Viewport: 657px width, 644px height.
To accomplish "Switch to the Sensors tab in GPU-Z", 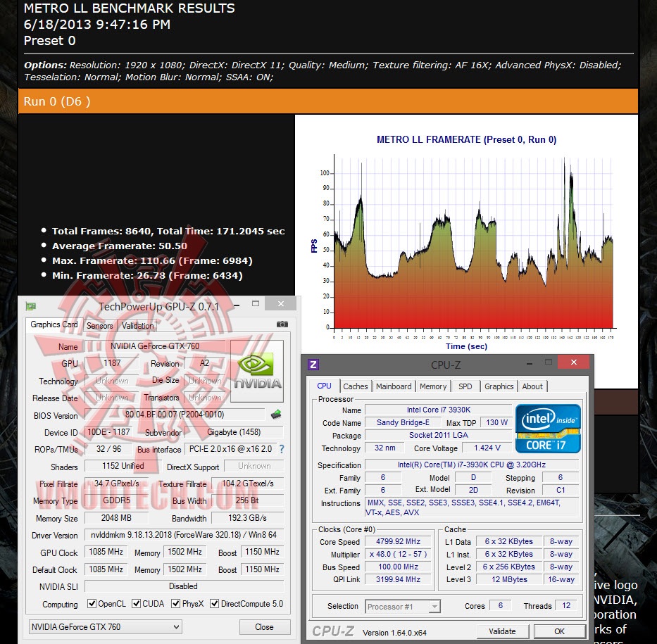I will click(x=99, y=326).
